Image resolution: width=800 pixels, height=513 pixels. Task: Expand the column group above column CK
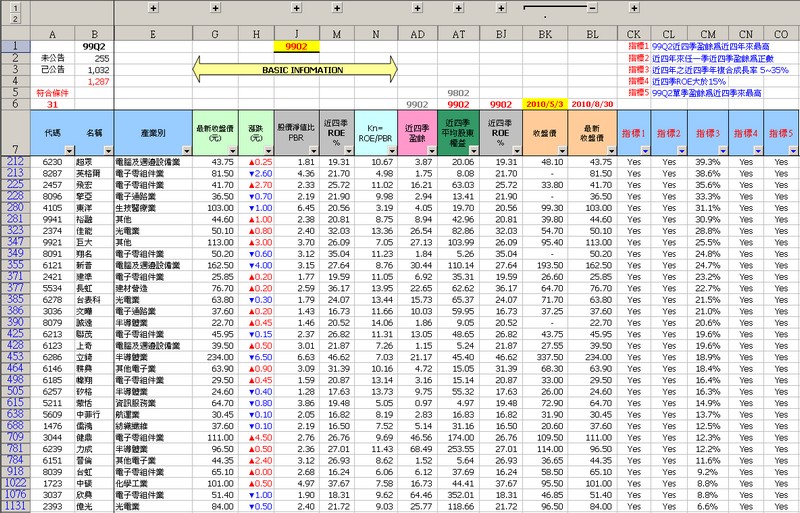pos(634,8)
